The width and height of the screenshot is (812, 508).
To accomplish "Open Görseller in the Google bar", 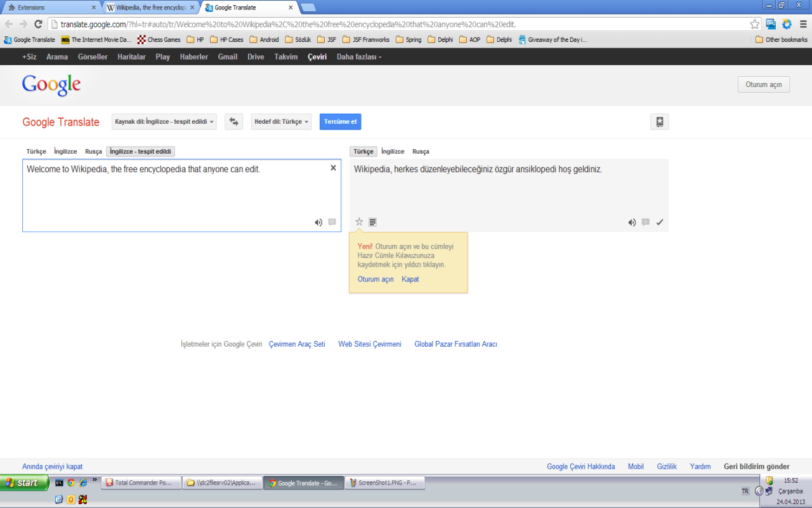I will pyautogui.click(x=93, y=57).
